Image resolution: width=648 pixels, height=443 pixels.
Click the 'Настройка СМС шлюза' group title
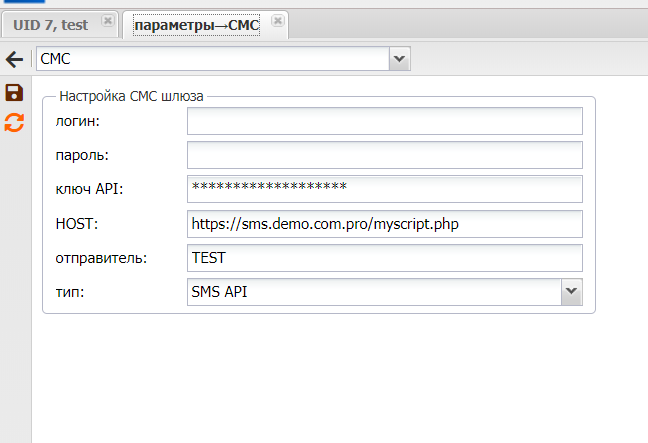[131, 97]
